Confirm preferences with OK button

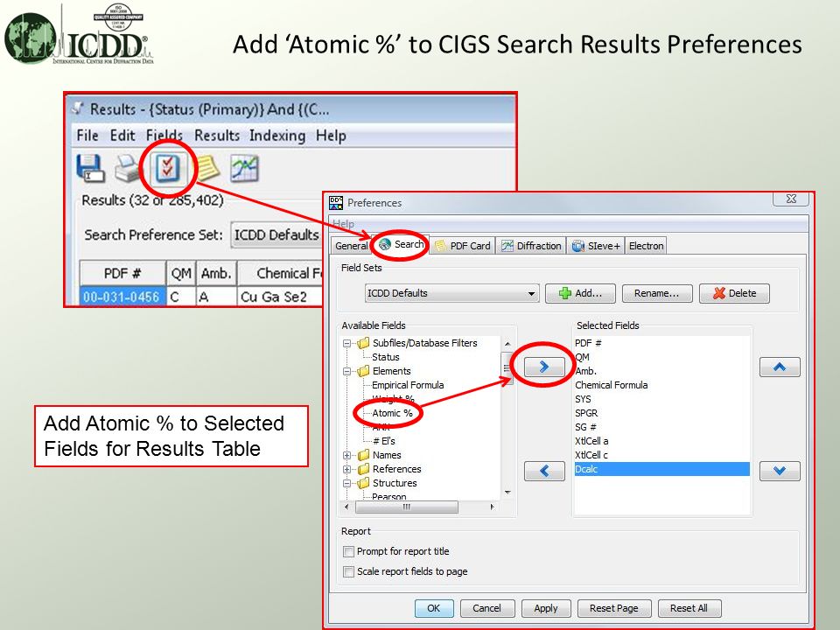(433, 608)
